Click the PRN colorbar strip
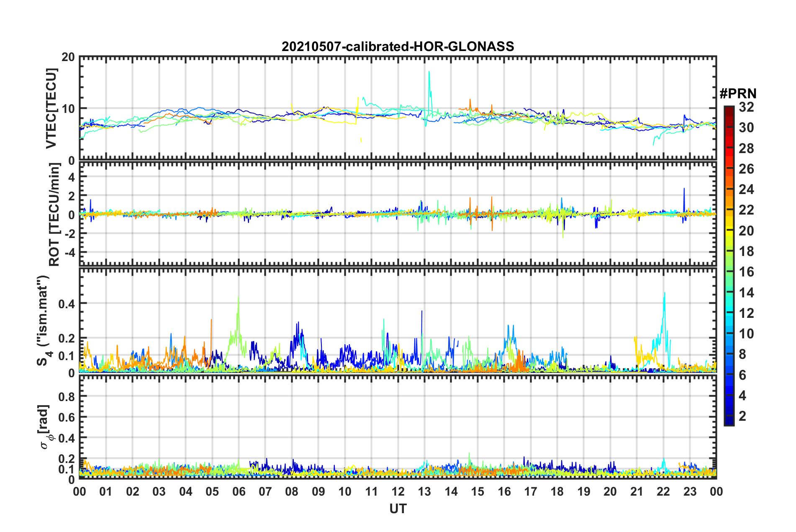Viewport: 796px width, 532px height. [729, 266]
